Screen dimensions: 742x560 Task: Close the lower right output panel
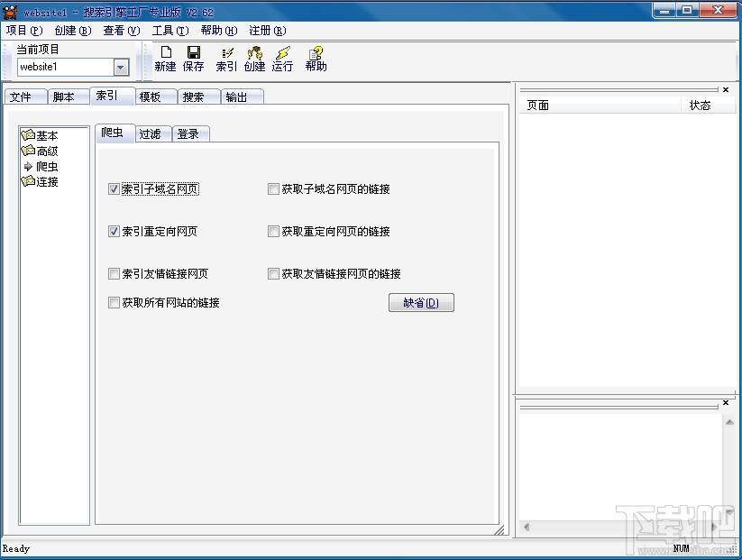[x=726, y=403]
